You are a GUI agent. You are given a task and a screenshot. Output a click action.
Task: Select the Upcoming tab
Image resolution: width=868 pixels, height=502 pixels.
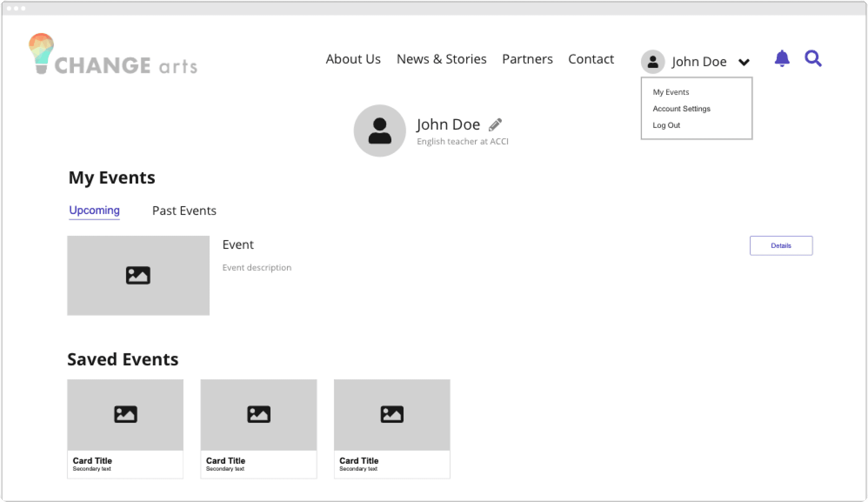[95, 210]
